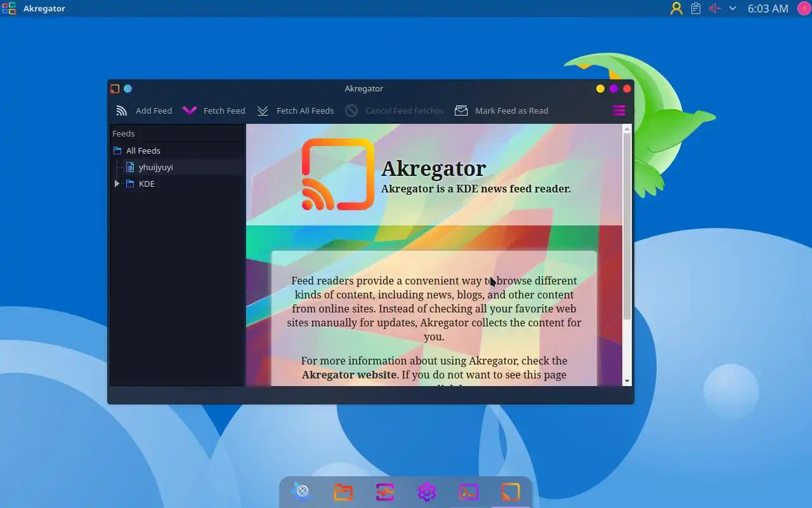812x508 pixels.
Task: Click the Mark Feed as Read envelope icon
Action: coord(461,110)
